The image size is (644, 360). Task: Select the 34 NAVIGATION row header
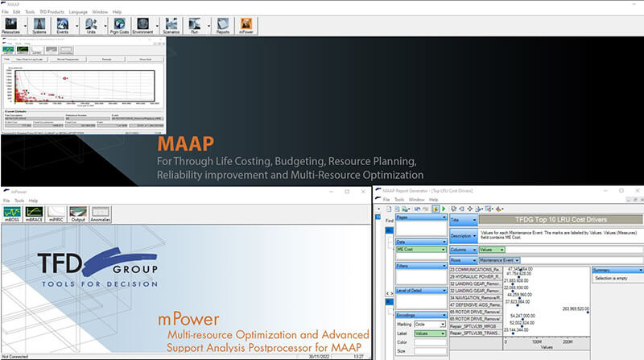(x=476, y=297)
